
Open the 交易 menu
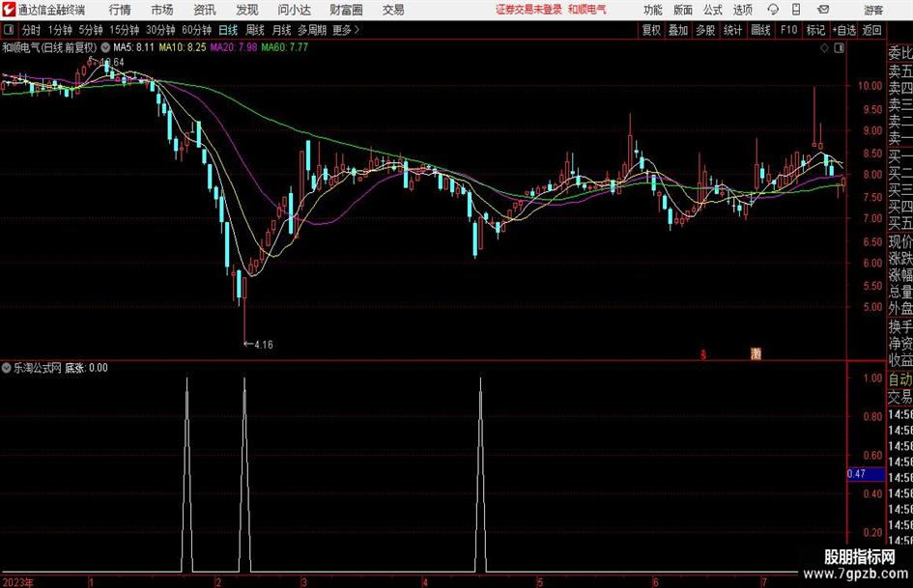393,10
